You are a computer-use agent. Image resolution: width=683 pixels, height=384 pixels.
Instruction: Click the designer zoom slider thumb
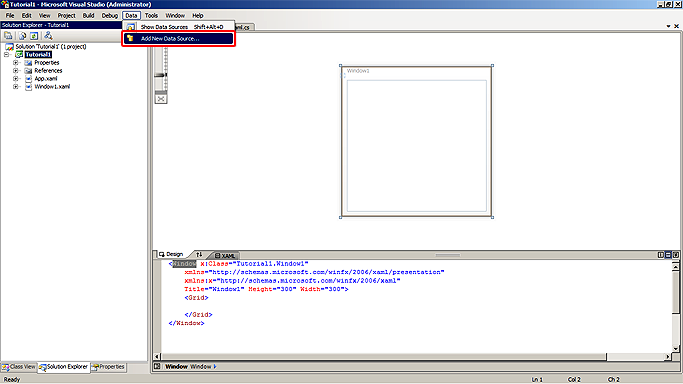(x=161, y=75)
